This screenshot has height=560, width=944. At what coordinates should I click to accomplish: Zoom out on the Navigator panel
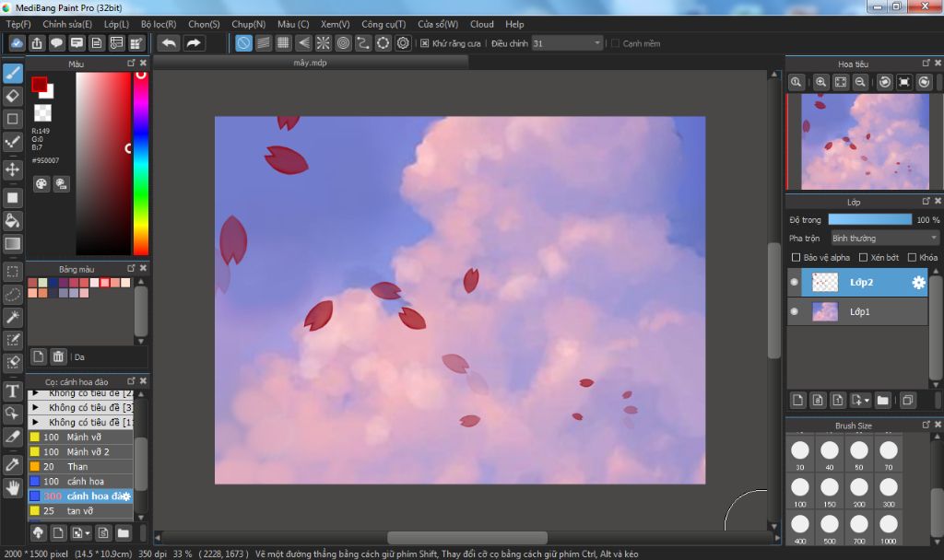click(x=860, y=82)
